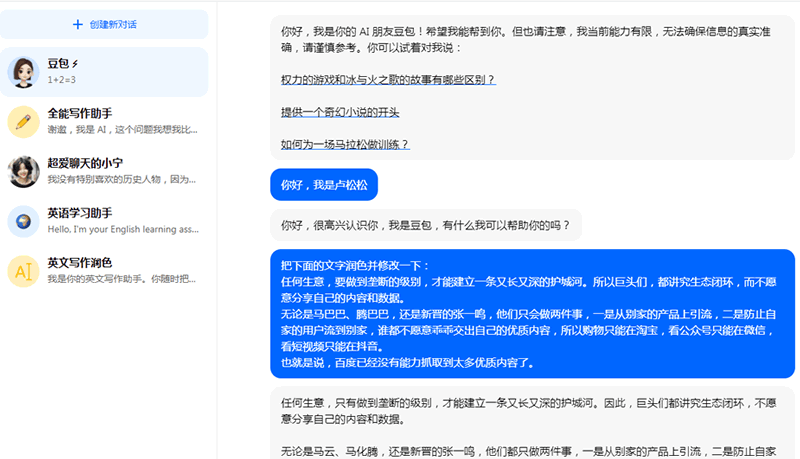
Task: Click the AI icon of 英文写作润色
Action: pos(23,271)
